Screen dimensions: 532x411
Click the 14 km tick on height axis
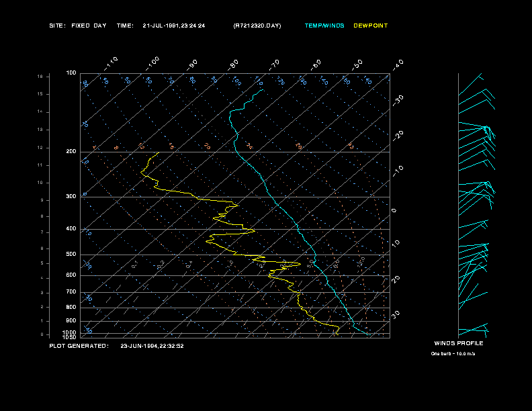40,112
